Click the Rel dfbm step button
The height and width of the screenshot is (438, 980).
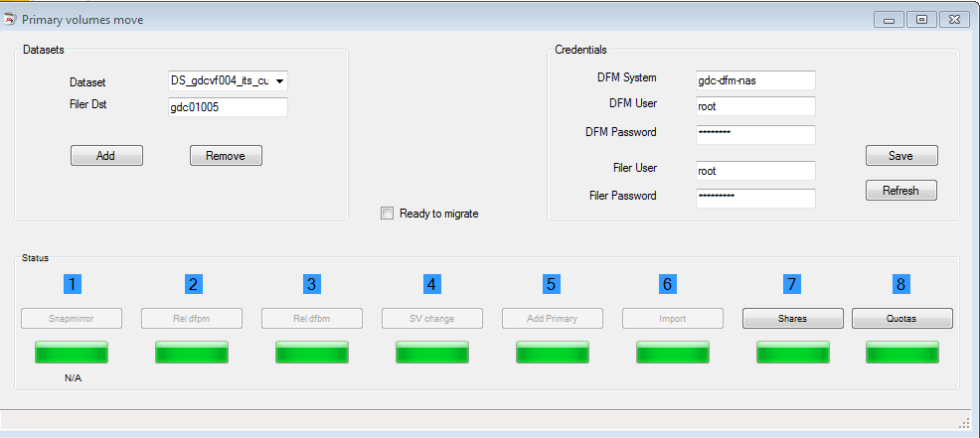pos(312,318)
